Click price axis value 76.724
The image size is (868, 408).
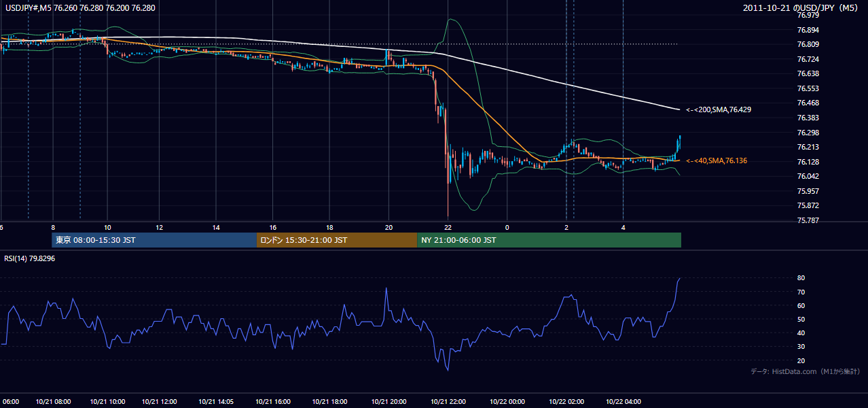[x=807, y=59]
